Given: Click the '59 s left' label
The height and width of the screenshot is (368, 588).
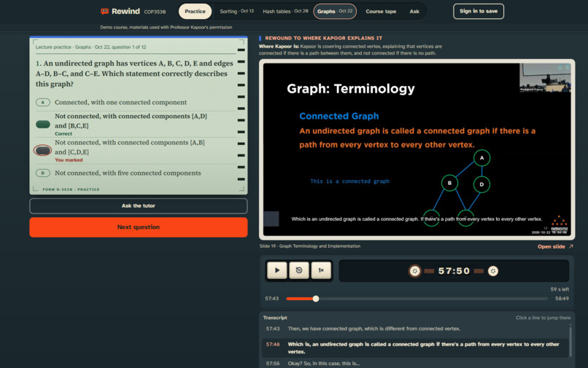Looking at the screenshot, I should [x=560, y=289].
